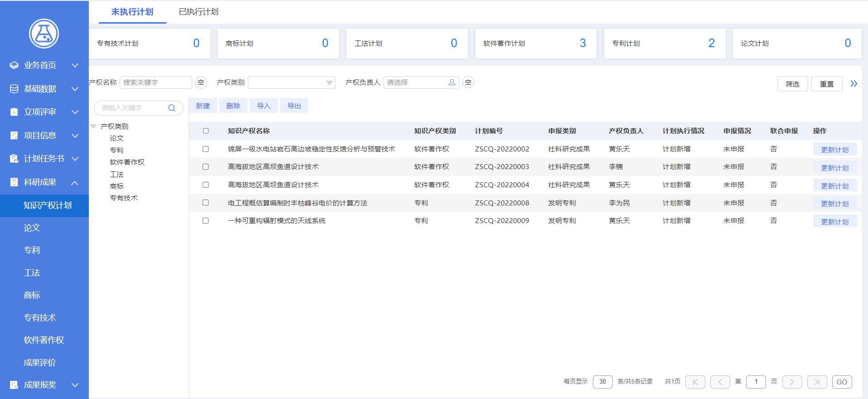
Task: Go to last page icon
Action: click(x=817, y=382)
